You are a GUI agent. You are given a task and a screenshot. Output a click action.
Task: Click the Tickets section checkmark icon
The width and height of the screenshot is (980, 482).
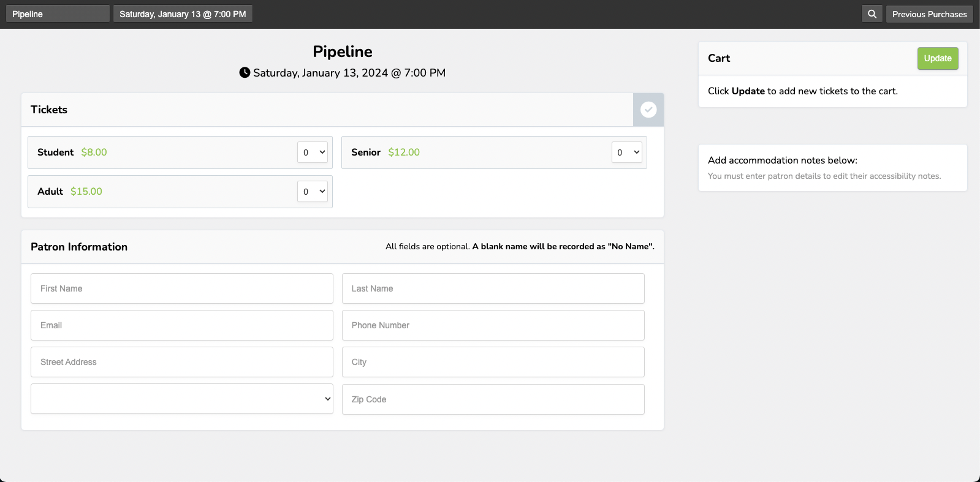tap(648, 110)
